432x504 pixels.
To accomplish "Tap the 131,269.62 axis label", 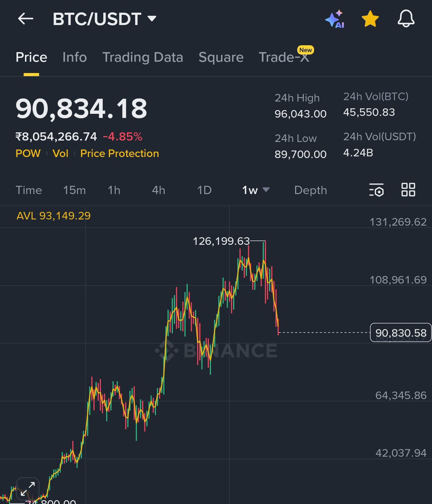I will [398, 222].
